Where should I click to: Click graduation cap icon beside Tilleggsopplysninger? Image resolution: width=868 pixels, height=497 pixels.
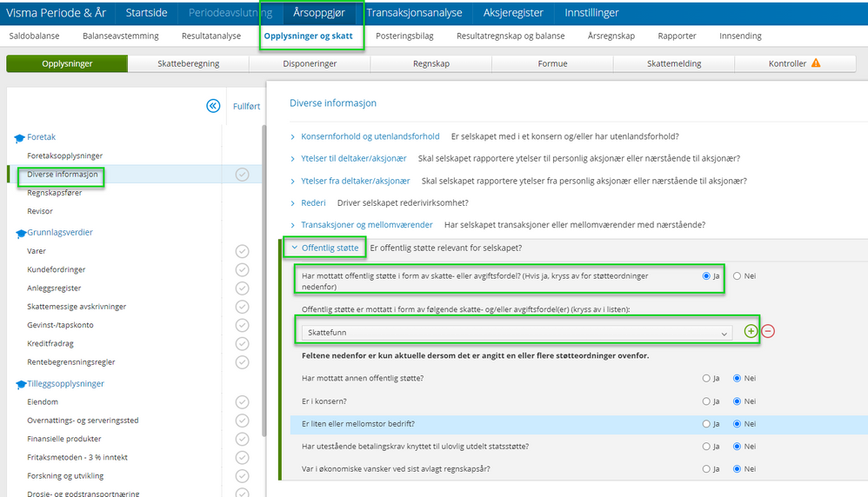tap(21, 384)
